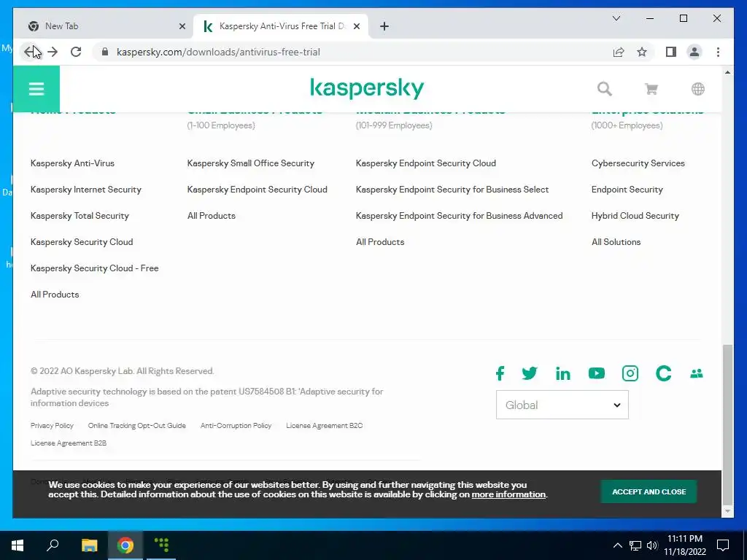Open Privacy Policy link
This screenshot has width=747, height=560.
coord(52,426)
